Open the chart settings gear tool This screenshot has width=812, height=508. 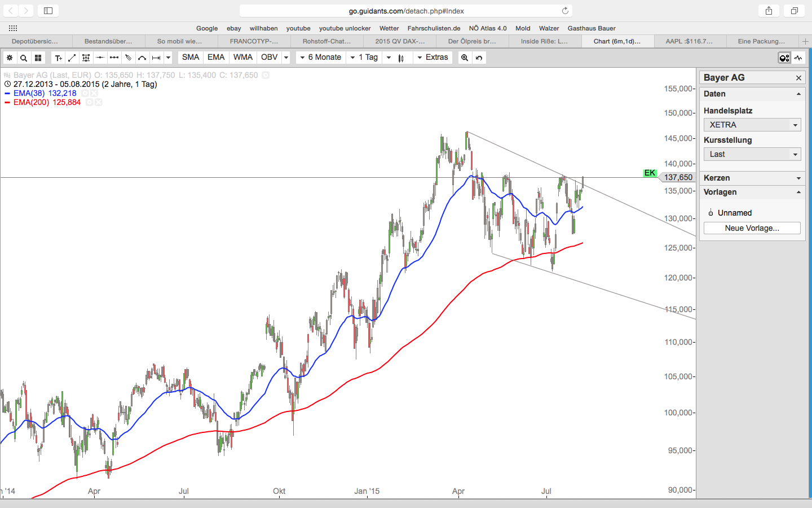tap(10, 58)
